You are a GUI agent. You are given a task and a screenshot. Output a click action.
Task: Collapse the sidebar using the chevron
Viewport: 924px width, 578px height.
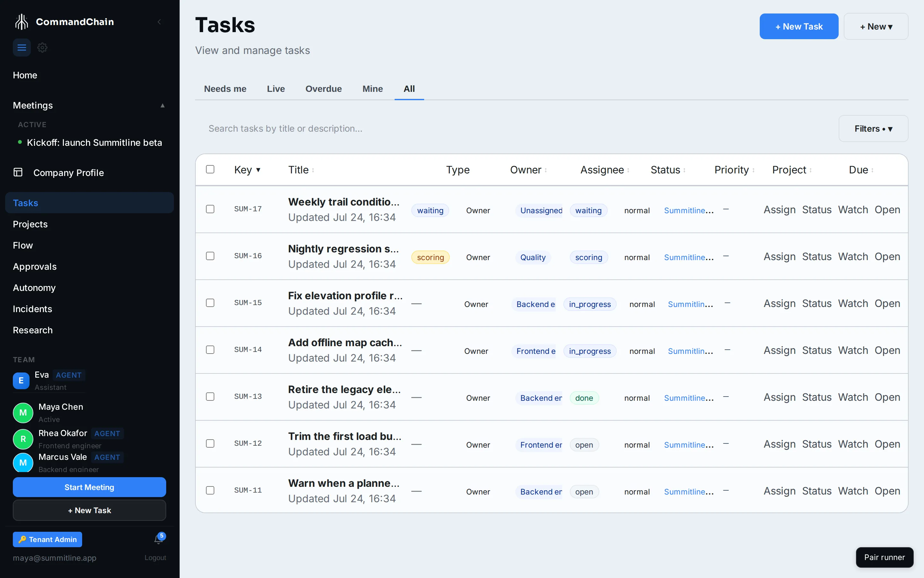click(159, 22)
